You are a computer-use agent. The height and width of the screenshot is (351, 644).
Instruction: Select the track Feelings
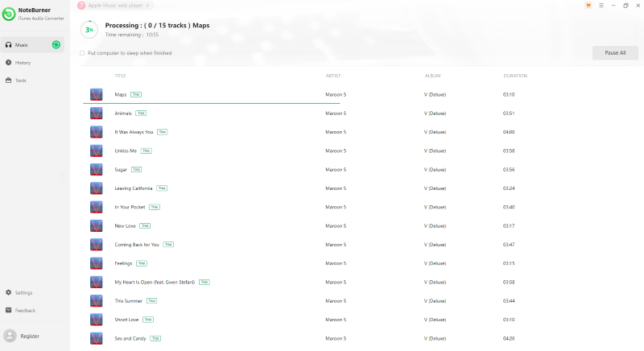click(x=123, y=263)
